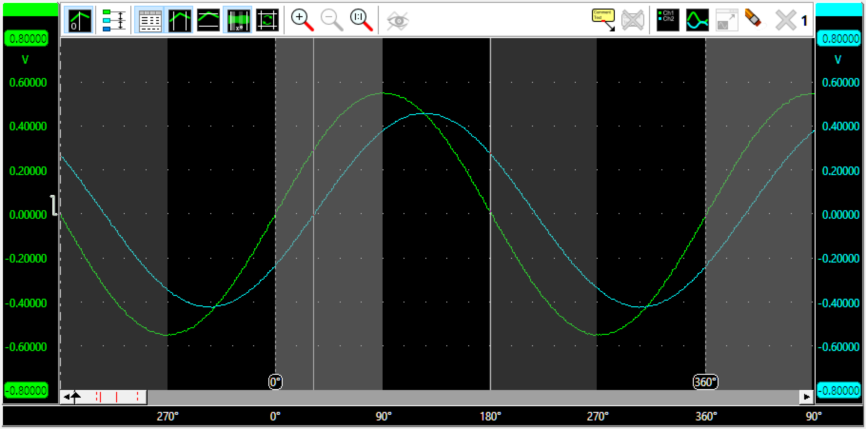This screenshot has width=866, height=429.
Task: Select the rotation partition rulers tool
Action: [267, 20]
